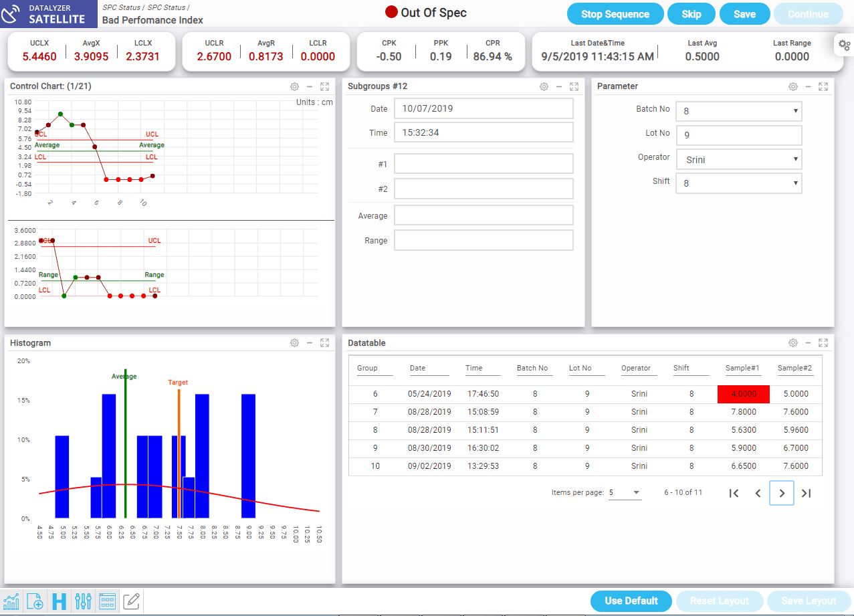The width and height of the screenshot is (854, 616).
Task: Open Histogram panel settings gear
Action: click(x=294, y=342)
